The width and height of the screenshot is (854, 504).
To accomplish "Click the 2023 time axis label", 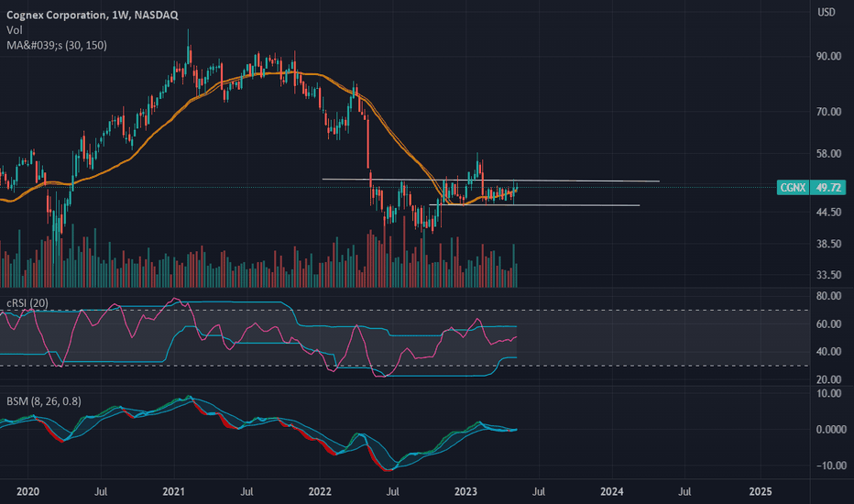I will (465, 491).
